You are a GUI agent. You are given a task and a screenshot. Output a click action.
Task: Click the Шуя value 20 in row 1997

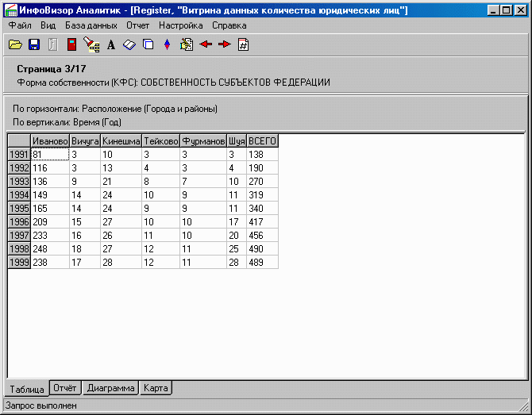tap(237, 236)
